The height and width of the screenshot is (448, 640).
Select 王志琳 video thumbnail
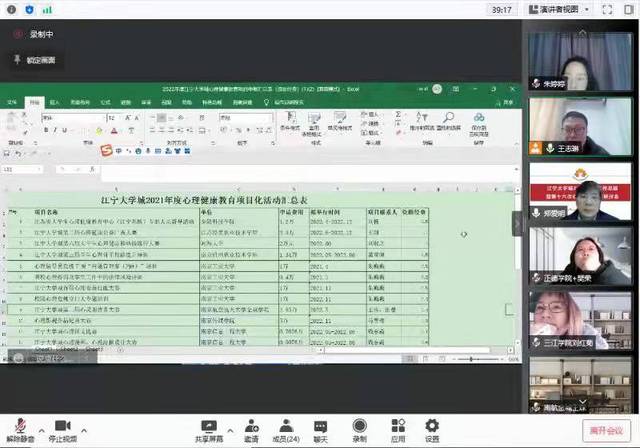580,126
